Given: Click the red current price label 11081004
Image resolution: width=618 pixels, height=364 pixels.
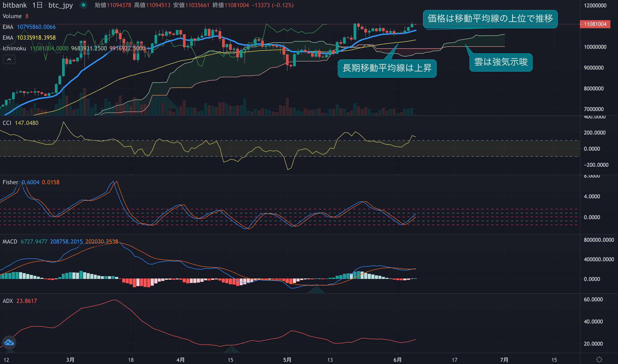Looking at the screenshot, I should 595,24.
